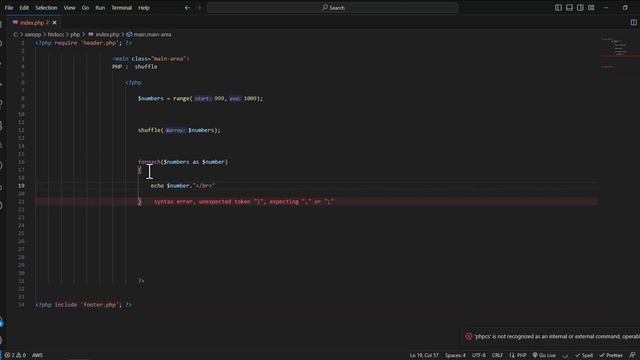Click xampp in the breadcrumb
Screen dimensions: 640x360
coord(33,34)
